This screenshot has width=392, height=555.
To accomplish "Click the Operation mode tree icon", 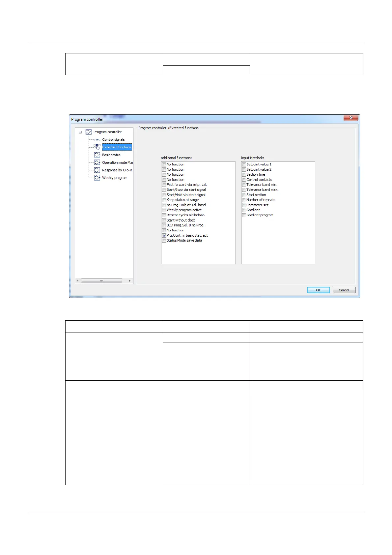I will coord(97,162).
